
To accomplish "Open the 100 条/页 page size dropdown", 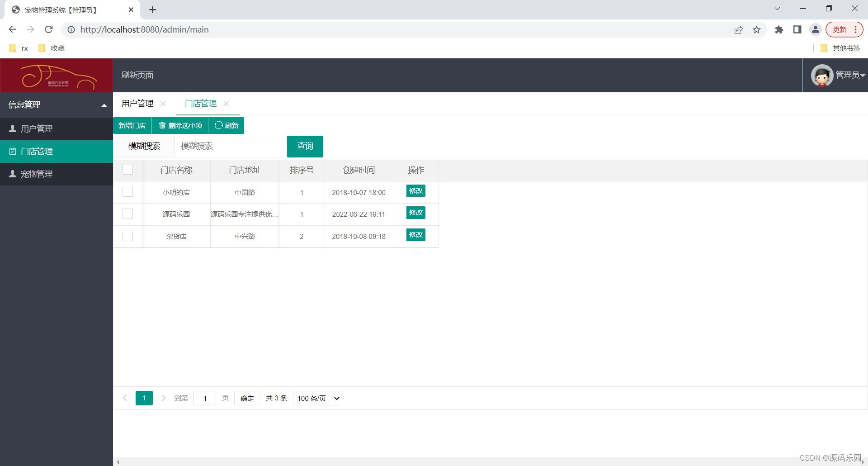I will click(x=317, y=398).
